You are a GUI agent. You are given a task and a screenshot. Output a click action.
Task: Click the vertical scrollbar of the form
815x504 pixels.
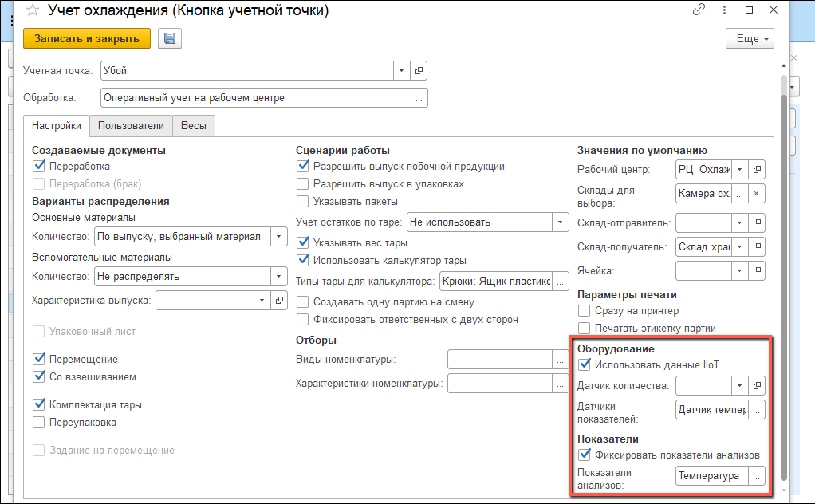pos(783,279)
